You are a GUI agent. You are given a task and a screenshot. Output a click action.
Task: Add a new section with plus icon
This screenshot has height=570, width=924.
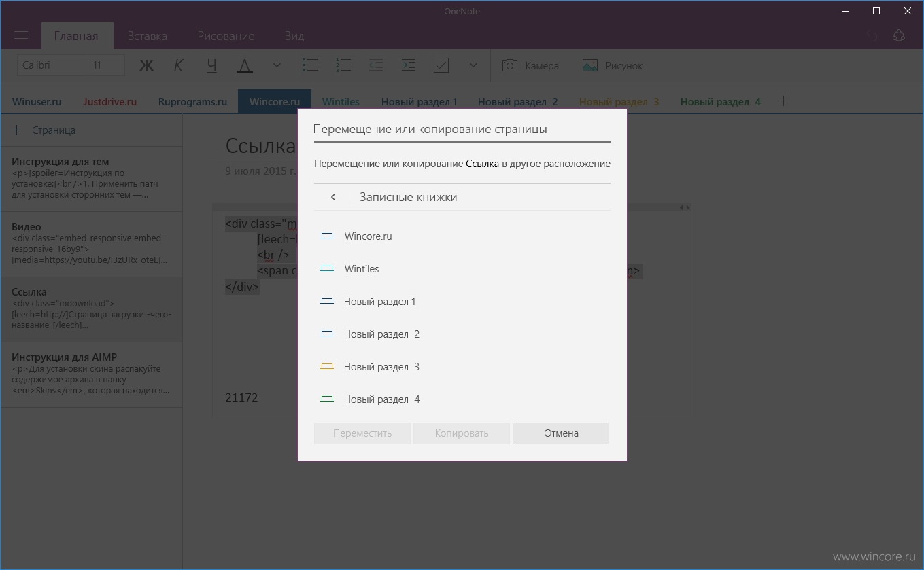(783, 101)
